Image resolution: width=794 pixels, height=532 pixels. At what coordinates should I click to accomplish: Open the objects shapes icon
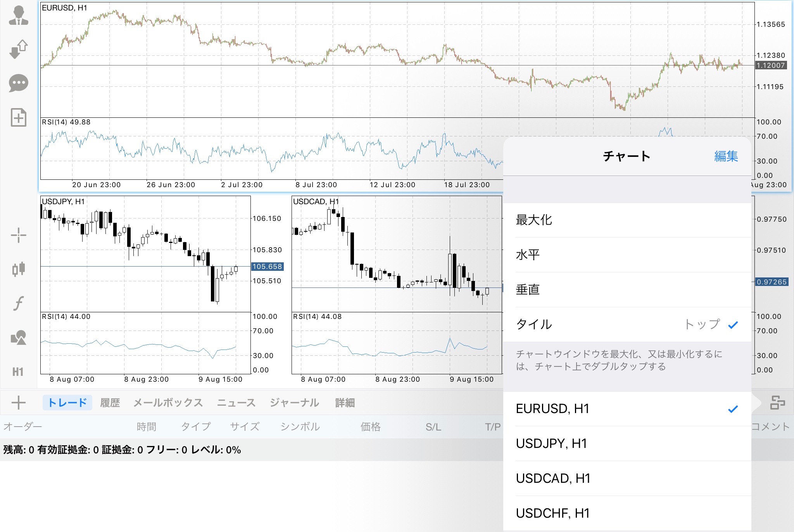click(19, 337)
